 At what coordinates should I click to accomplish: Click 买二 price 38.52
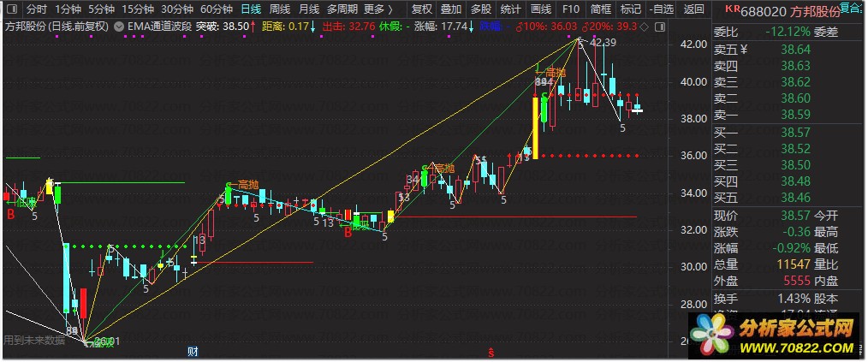coord(795,148)
